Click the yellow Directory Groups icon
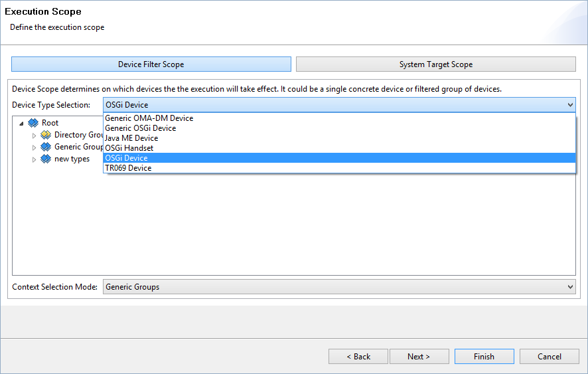This screenshot has height=374, width=588. [x=46, y=135]
